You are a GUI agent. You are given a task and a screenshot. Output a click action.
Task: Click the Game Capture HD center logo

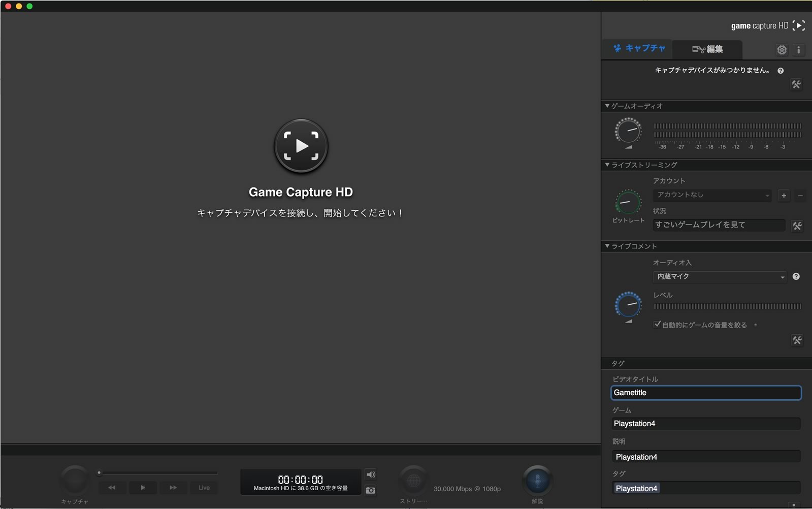coord(301,146)
